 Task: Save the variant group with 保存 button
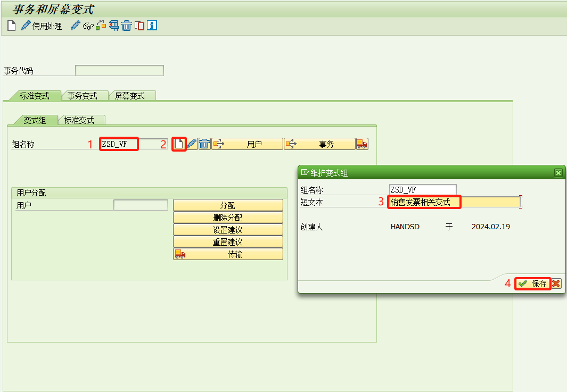click(x=532, y=283)
